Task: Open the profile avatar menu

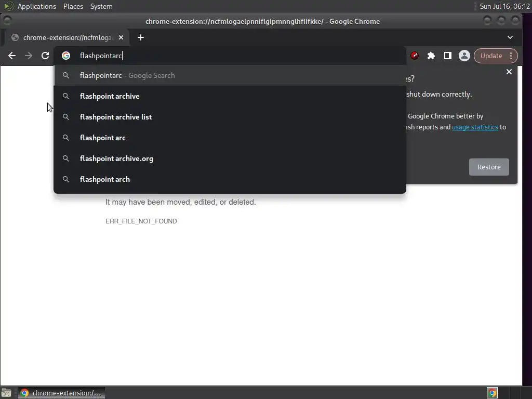Action: coord(464,56)
